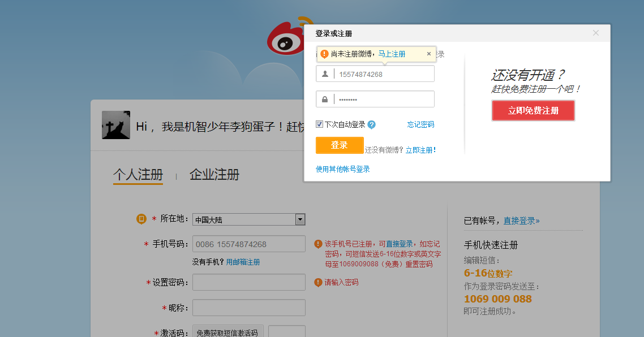Click the orange phone icon beside 所在地
This screenshot has width=644, height=337.
(141, 219)
